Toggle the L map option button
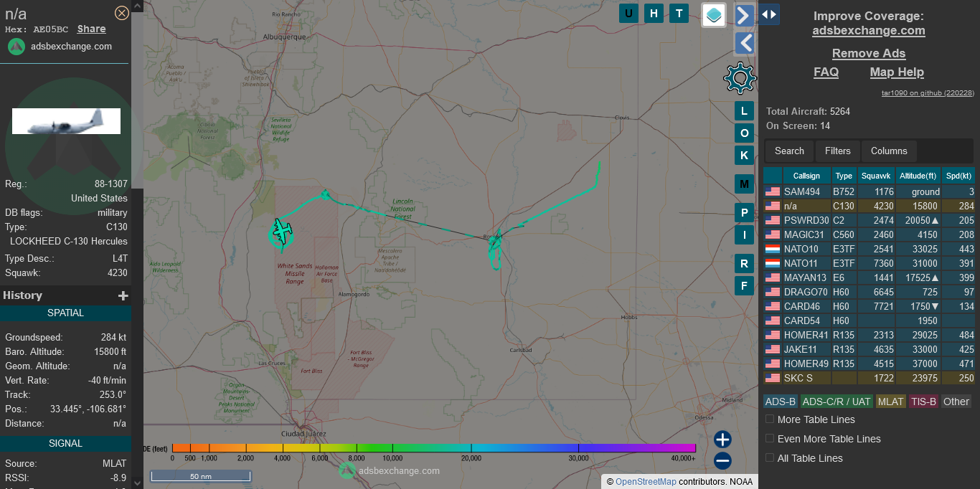This screenshot has width=980, height=489. tap(744, 111)
